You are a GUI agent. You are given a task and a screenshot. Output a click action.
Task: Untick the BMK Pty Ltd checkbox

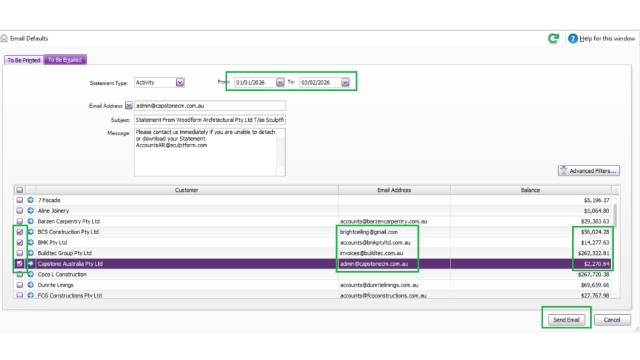(20, 242)
